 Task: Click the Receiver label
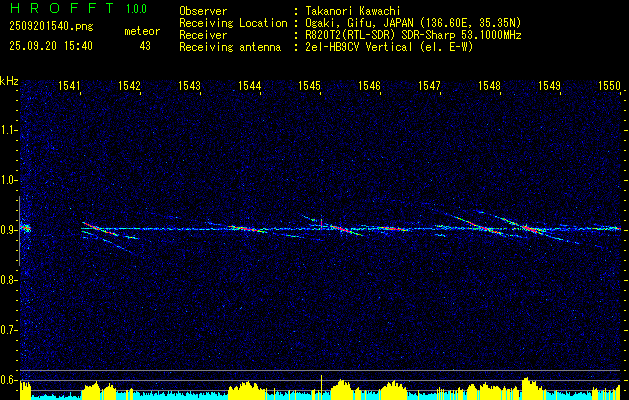[203, 35]
